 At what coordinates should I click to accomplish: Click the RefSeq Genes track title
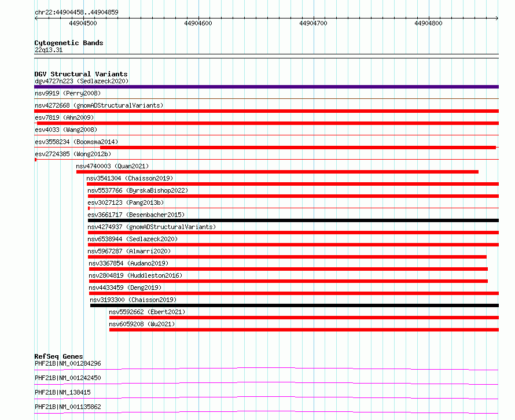[x=58, y=356]
